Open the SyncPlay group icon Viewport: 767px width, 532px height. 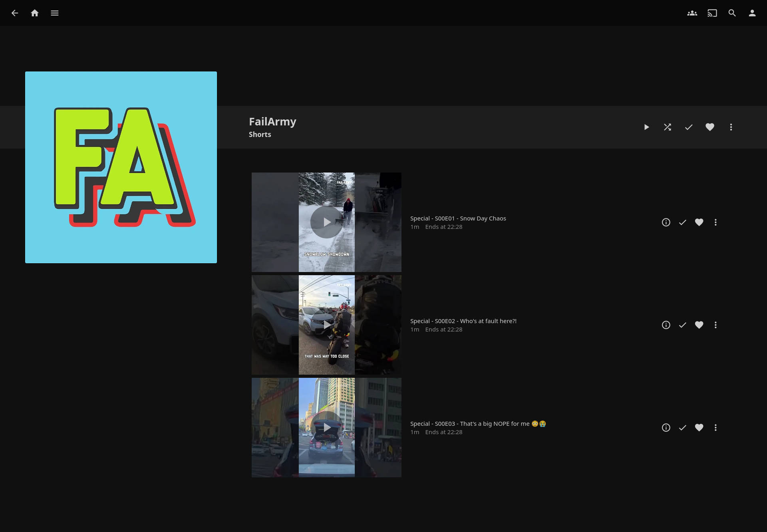(692, 13)
